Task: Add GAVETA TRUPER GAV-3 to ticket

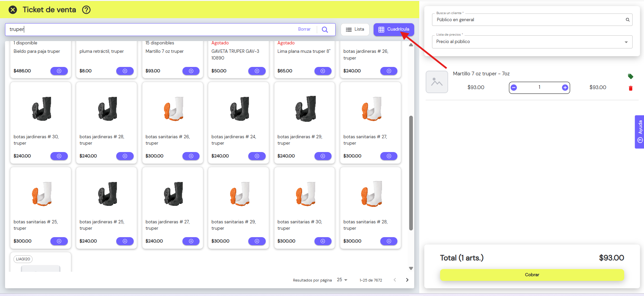Action: click(257, 71)
